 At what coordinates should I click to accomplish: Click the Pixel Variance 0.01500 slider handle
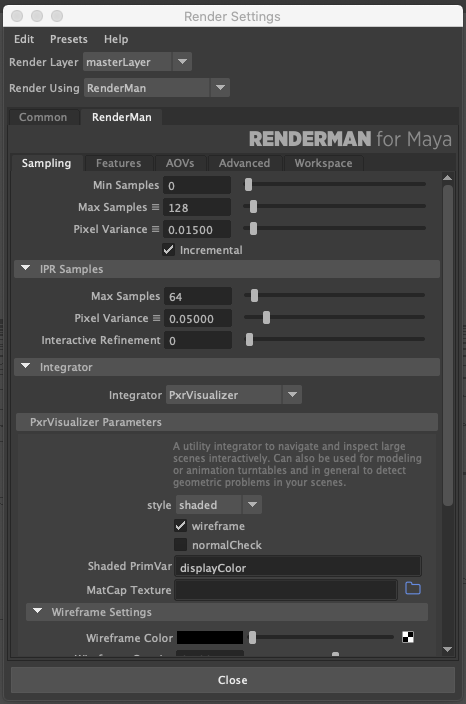coord(253,228)
